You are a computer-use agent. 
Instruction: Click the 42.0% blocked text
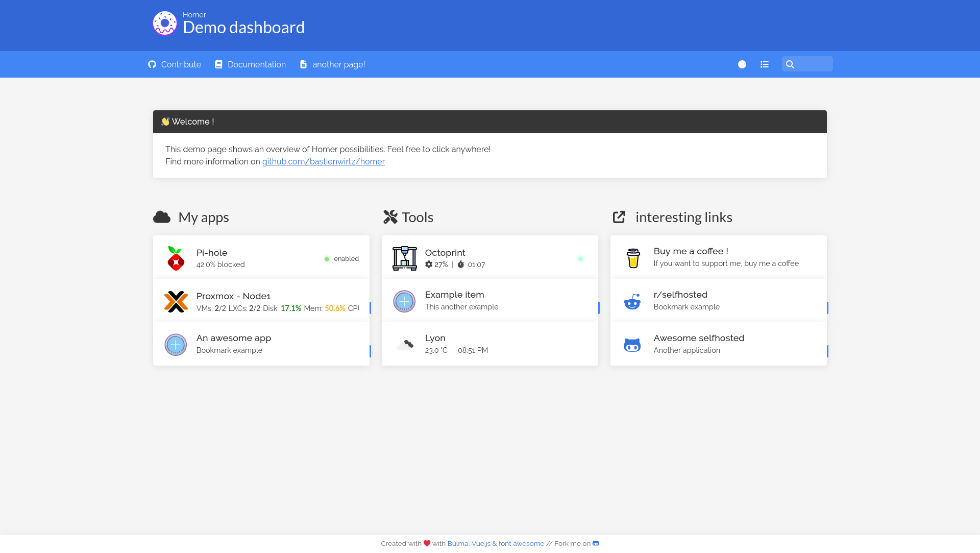point(220,265)
